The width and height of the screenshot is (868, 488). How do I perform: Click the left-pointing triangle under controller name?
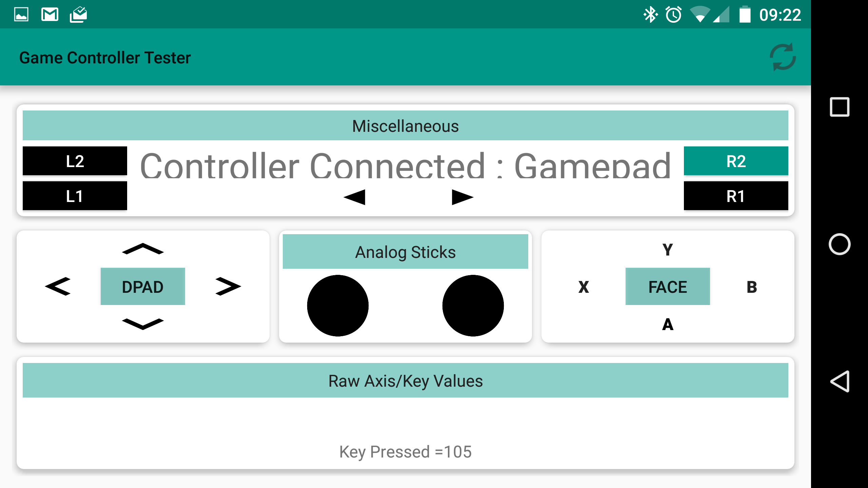coord(355,197)
